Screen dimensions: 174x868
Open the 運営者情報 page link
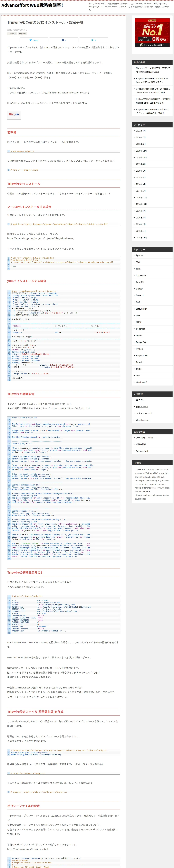(141, 444)
